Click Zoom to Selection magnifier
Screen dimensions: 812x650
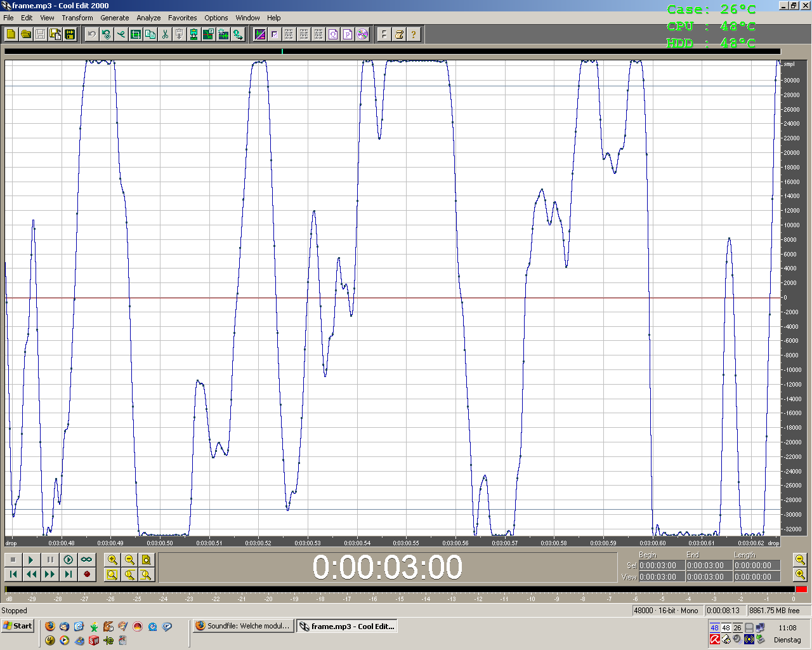pos(112,574)
